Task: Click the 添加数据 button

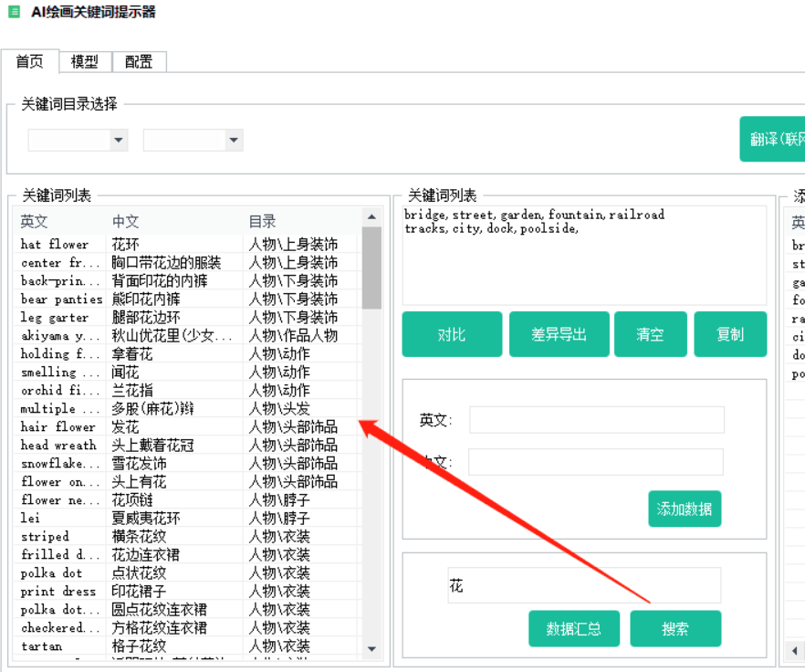Action: pos(685,509)
